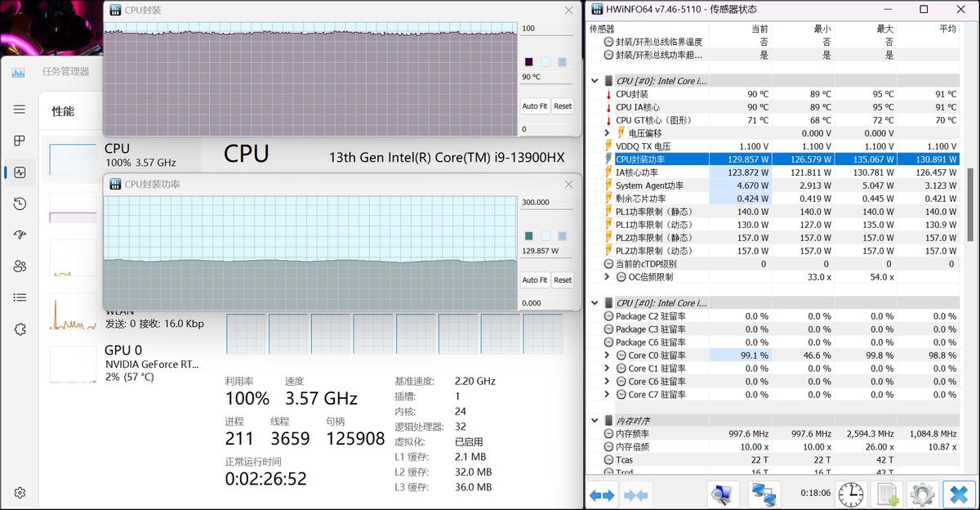Select teal color swatch in CPU封装功率 graph

(x=528, y=236)
